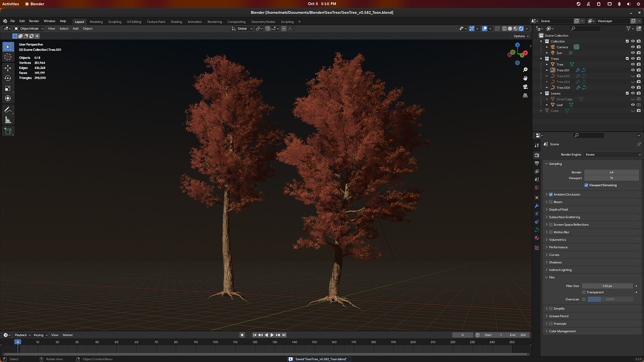Screen dimensions: 644x362
Task: Expand the Depth of Field panel
Action: tap(559, 209)
